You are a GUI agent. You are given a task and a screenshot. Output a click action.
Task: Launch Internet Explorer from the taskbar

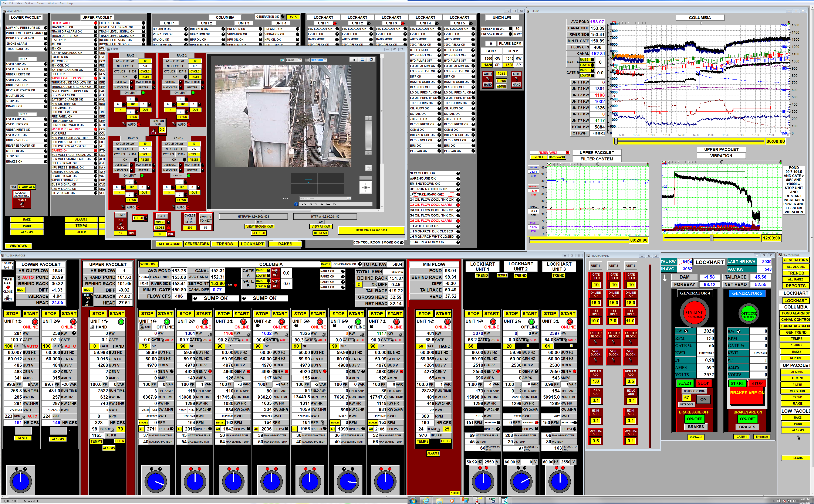tap(426, 500)
